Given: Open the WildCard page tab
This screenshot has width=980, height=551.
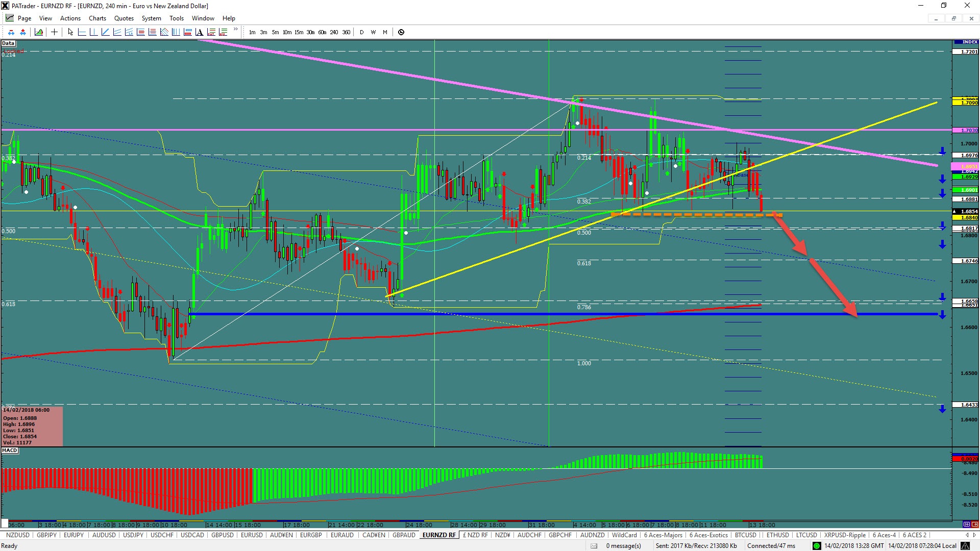Looking at the screenshot, I should click(624, 535).
